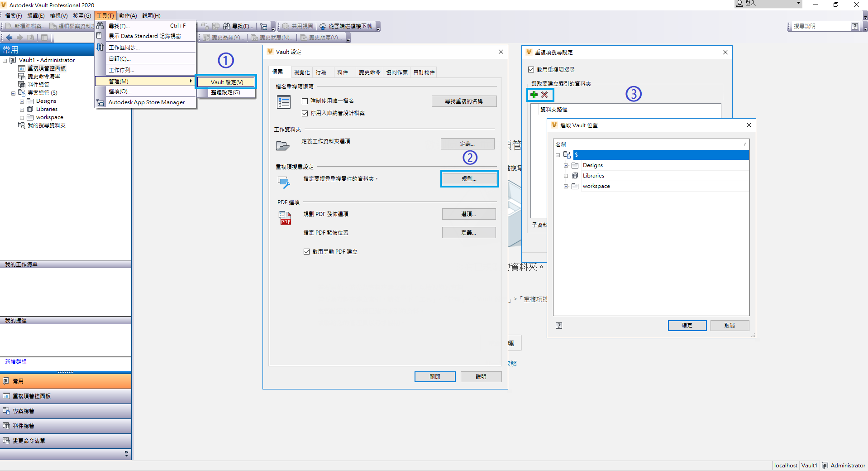Collapse the $ root in Select Vault Location

pos(558,155)
